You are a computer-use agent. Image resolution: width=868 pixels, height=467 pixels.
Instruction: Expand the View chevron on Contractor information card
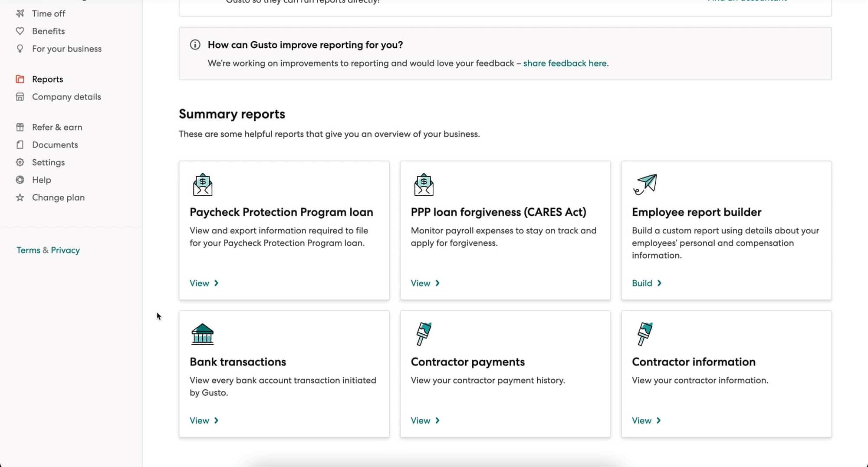point(659,420)
